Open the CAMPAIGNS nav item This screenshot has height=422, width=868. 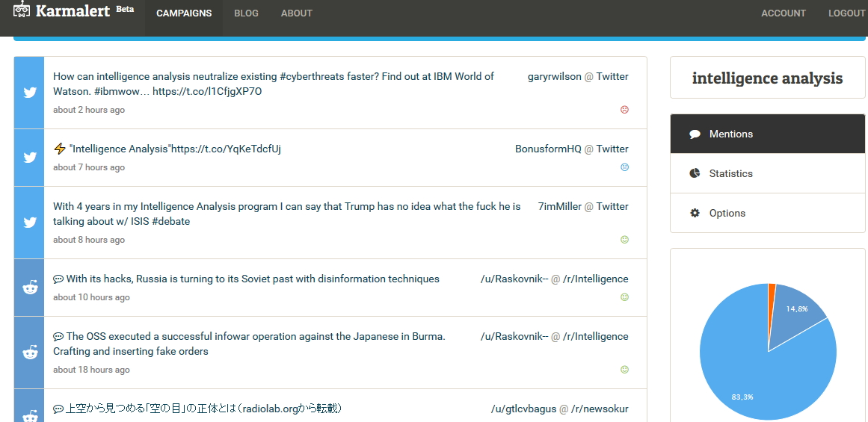[x=184, y=13]
